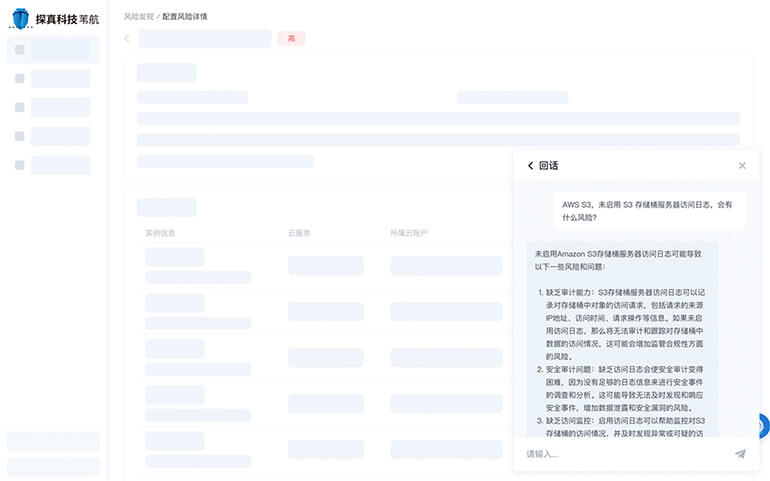Click the answer item 2 安全审计问题
Screen dimensions: 770x481
(621, 388)
